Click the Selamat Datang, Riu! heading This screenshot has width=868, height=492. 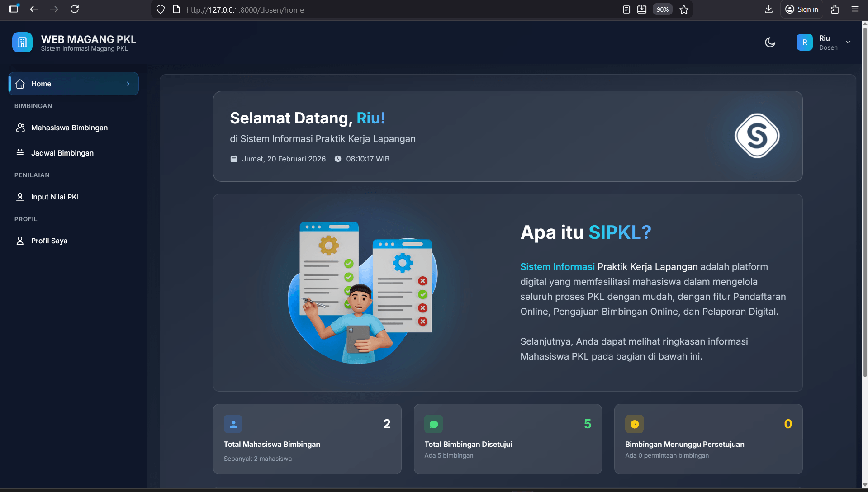tap(308, 118)
